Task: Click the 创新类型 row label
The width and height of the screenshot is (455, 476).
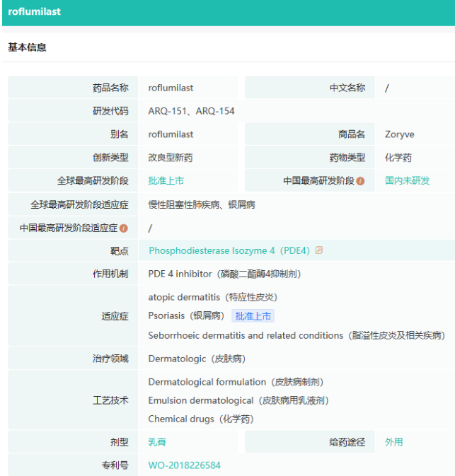Action: tap(110, 158)
